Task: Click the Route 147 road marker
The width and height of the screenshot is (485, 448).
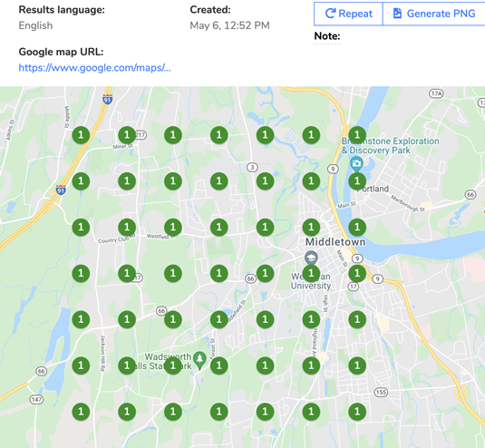Action: point(36,399)
